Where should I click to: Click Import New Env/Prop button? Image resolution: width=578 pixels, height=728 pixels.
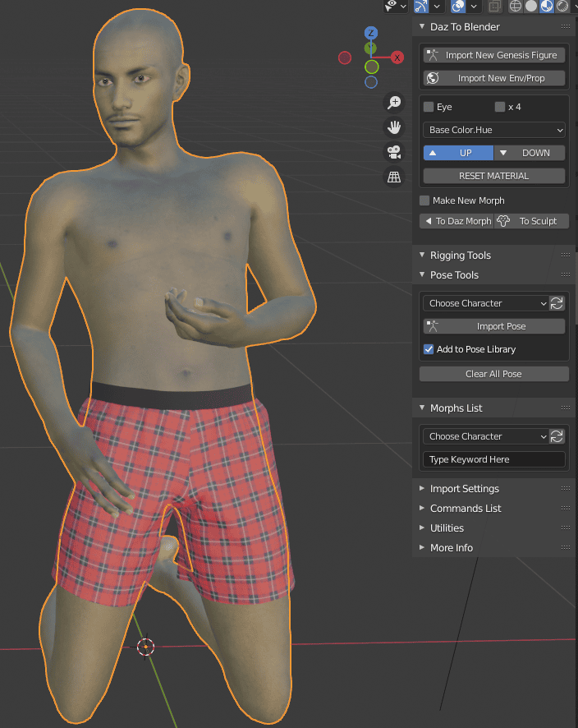point(494,78)
